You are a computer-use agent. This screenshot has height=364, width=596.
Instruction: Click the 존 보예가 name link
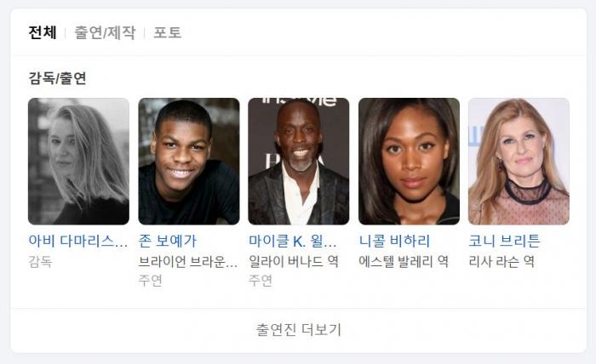click(168, 241)
